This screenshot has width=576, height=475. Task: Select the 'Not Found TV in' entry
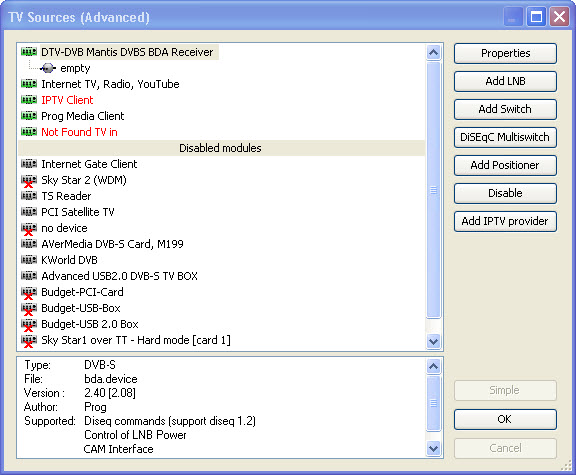click(x=79, y=132)
